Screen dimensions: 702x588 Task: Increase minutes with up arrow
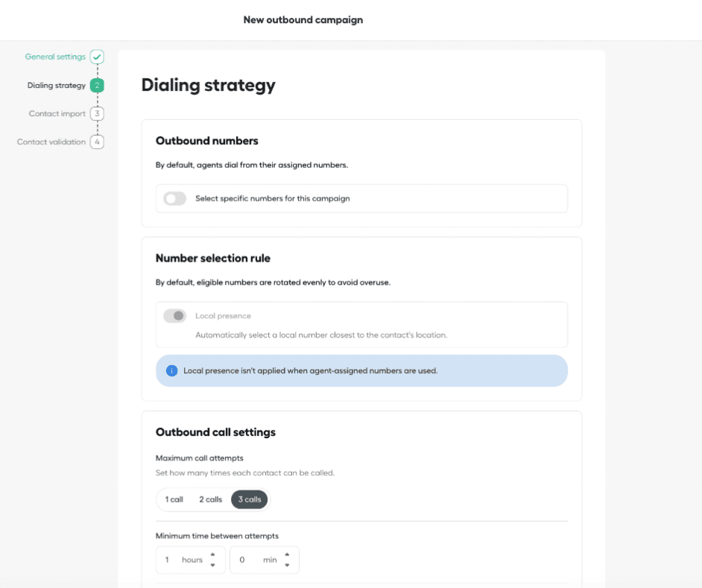pos(287,555)
